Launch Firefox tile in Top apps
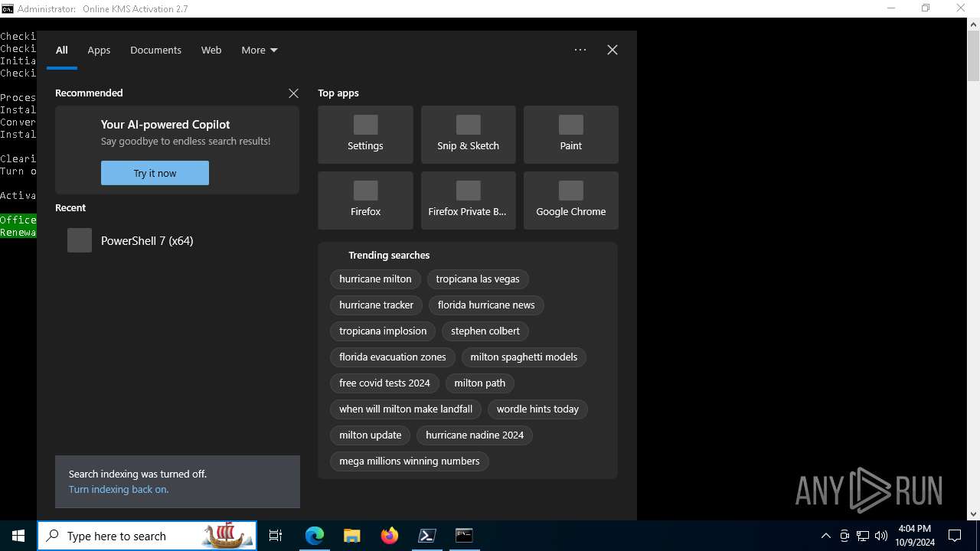980x551 pixels. pos(365,201)
